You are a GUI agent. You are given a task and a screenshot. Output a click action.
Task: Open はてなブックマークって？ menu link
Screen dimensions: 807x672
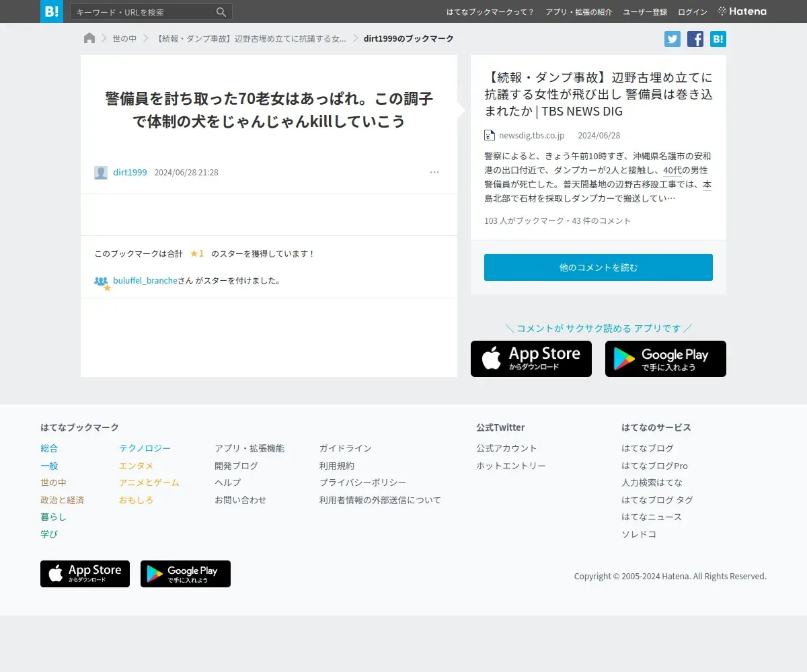[490, 12]
